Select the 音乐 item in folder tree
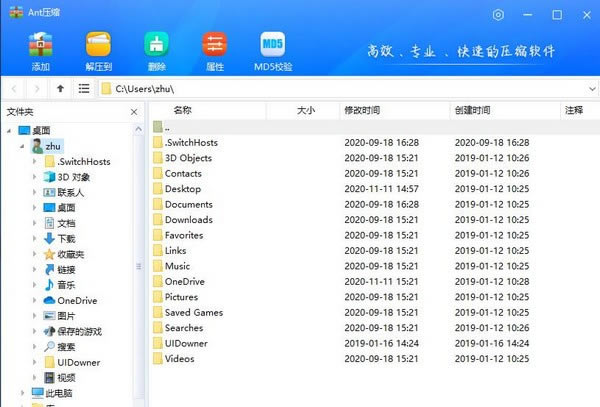The height and width of the screenshot is (407, 600). click(66, 285)
